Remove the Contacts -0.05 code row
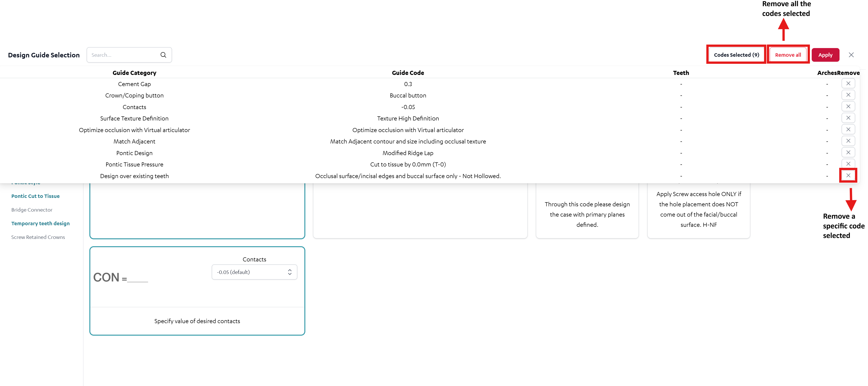Screen dimensions: 868x386 (848, 106)
